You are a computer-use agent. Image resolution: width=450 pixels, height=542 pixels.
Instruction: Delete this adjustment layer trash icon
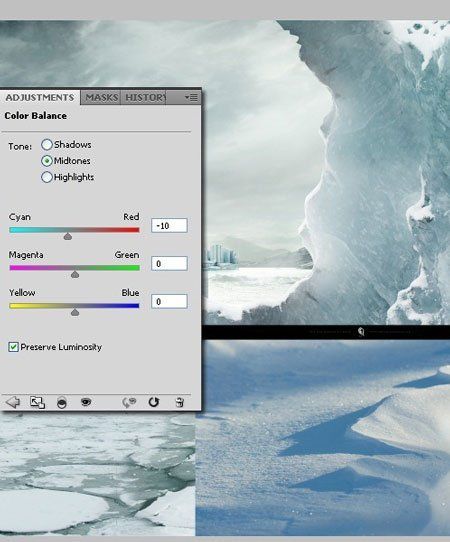pyautogui.click(x=179, y=402)
